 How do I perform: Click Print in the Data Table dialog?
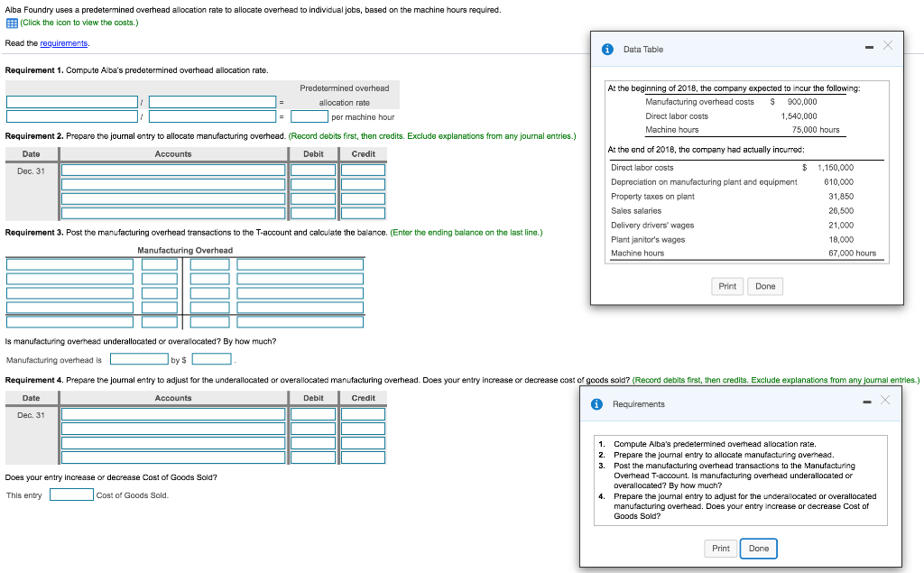(727, 286)
